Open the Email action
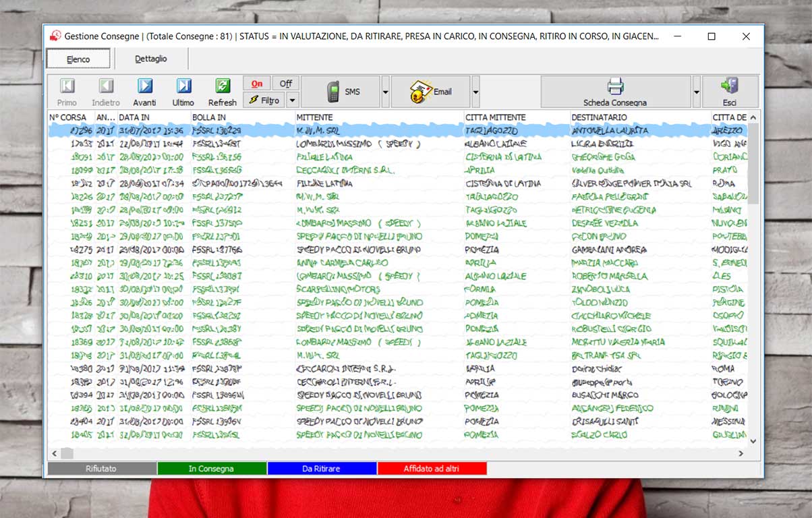Viewport: 812px width, 518px height. (x=430, y=92)
